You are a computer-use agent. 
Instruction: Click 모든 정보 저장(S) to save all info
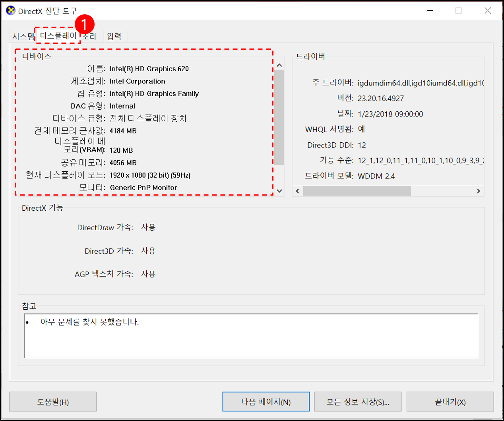click(x=358, y=402)
